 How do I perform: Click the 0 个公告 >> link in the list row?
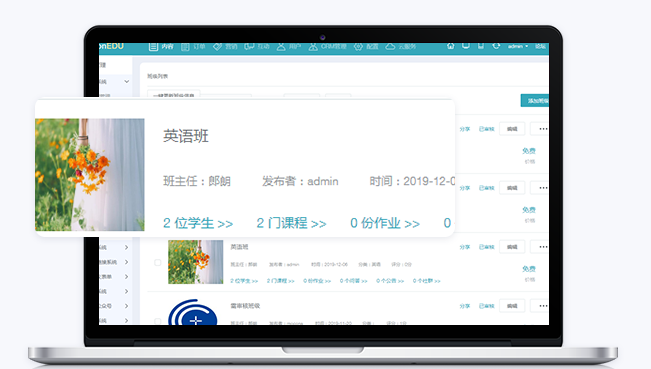click(390, 281)
